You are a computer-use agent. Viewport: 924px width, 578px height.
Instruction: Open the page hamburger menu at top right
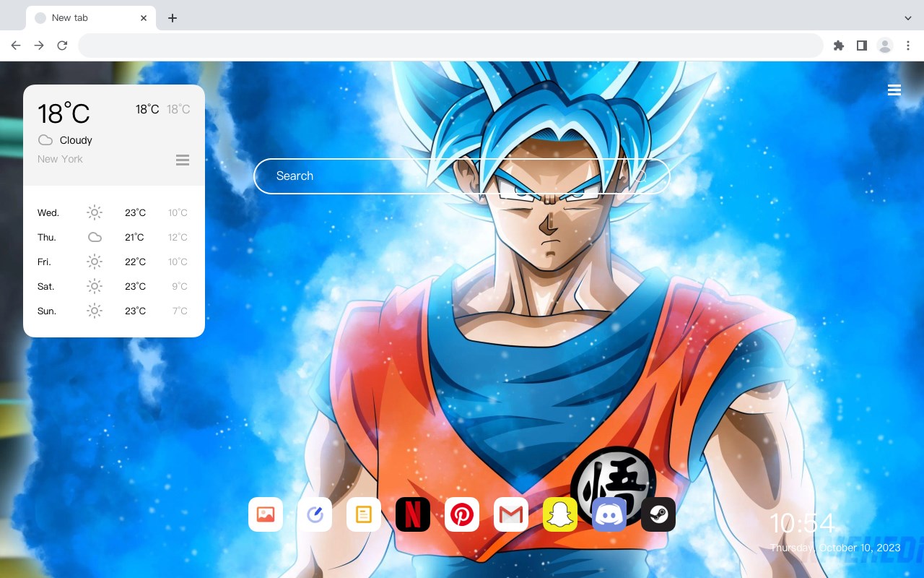[894, 90]
